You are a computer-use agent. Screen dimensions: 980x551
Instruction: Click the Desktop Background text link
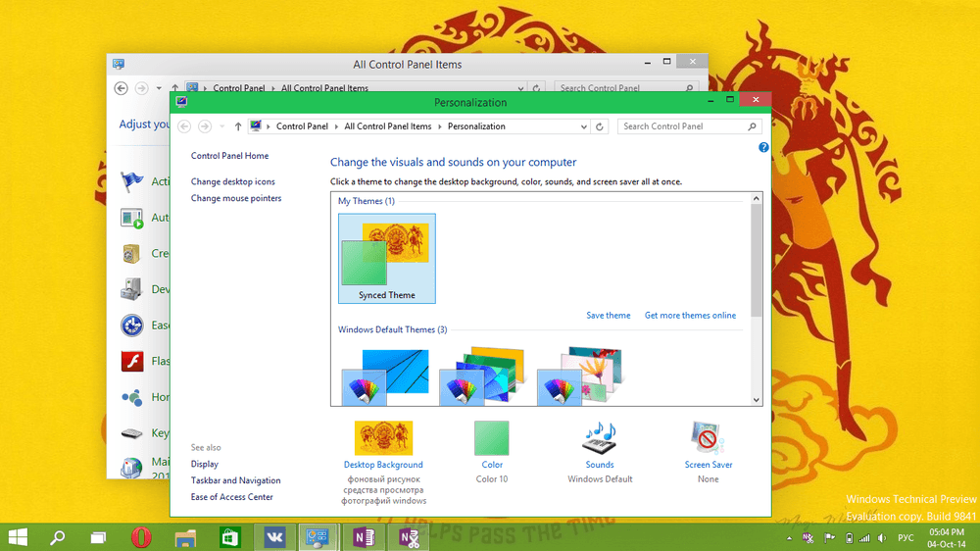coord(383,465)
